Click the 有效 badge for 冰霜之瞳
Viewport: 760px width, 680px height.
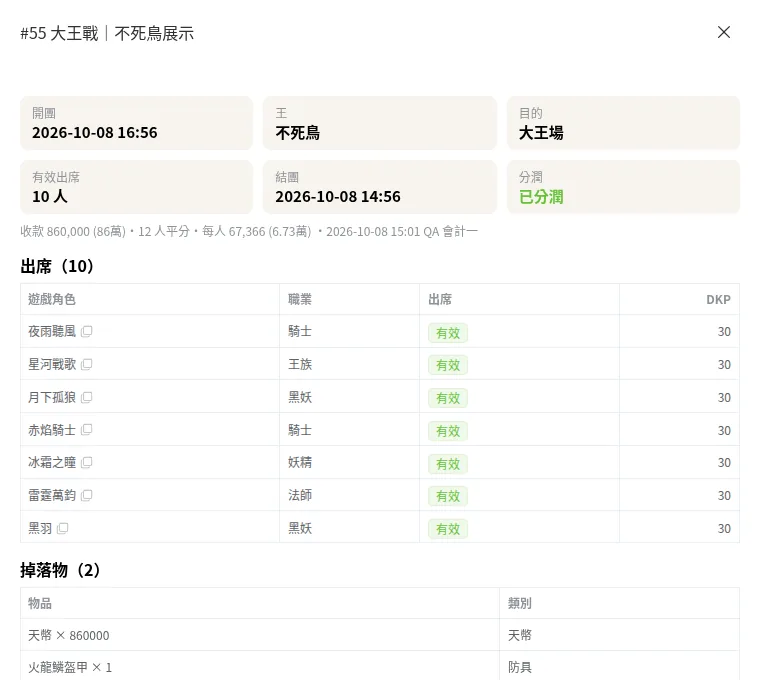tap(448, 464)
